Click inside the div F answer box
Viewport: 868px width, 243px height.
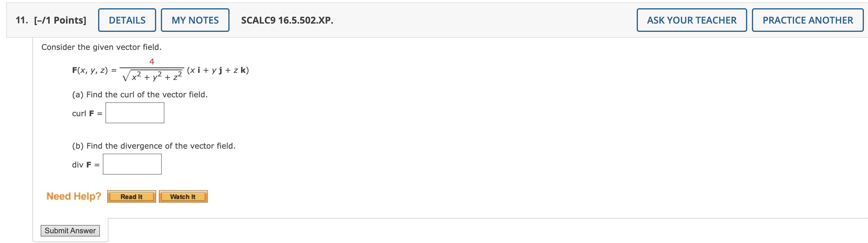click(x=132, y=164)
